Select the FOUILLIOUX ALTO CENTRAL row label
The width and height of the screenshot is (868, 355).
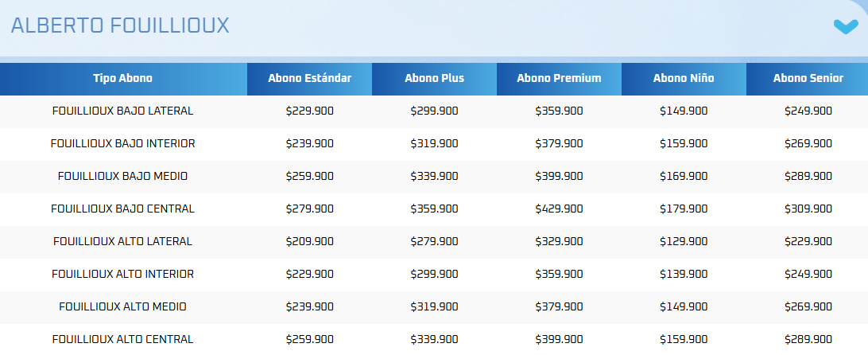click(x=122, y=339)
